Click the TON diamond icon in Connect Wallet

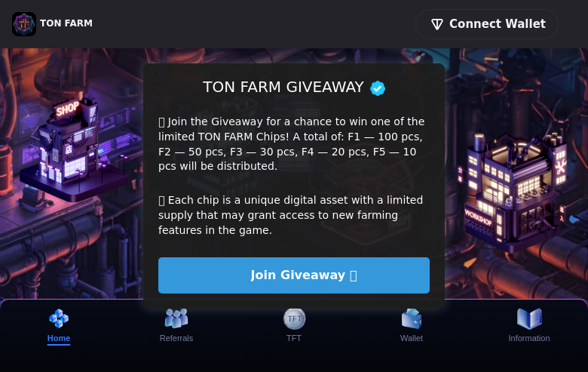point(437,24)
